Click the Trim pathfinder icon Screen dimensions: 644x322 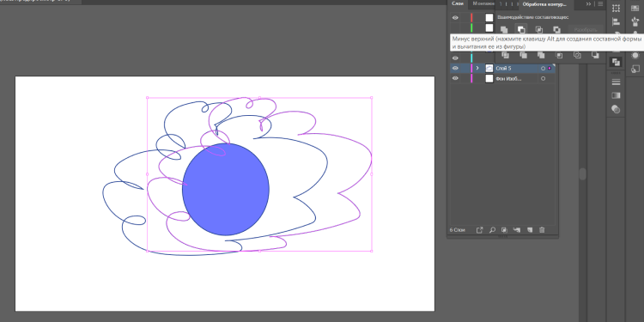523,55
